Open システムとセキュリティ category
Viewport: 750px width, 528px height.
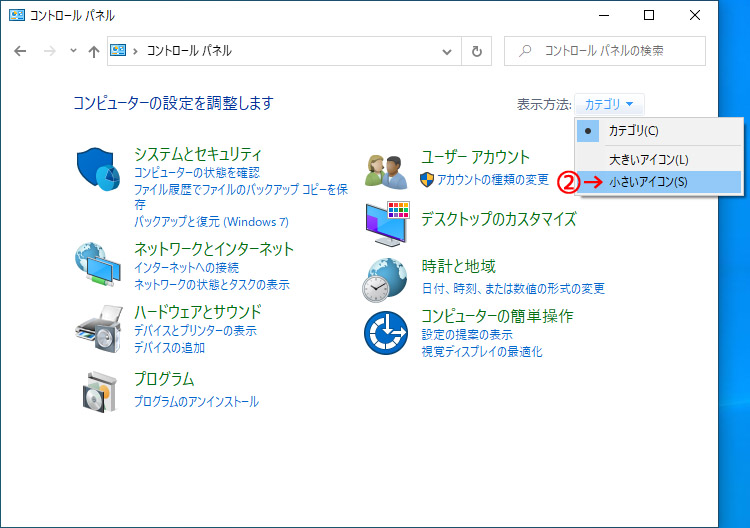(198, 154)
